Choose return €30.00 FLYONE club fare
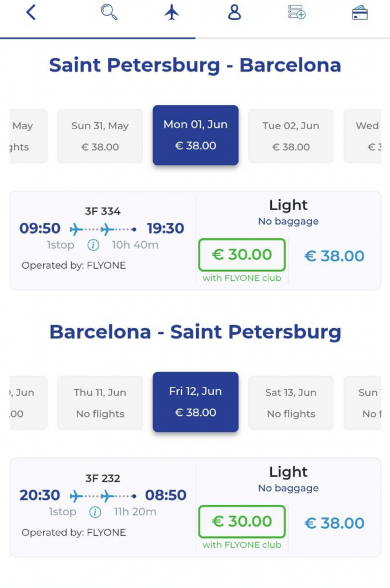This screenshot has height=588, width=390. click(x=241, y=521)
